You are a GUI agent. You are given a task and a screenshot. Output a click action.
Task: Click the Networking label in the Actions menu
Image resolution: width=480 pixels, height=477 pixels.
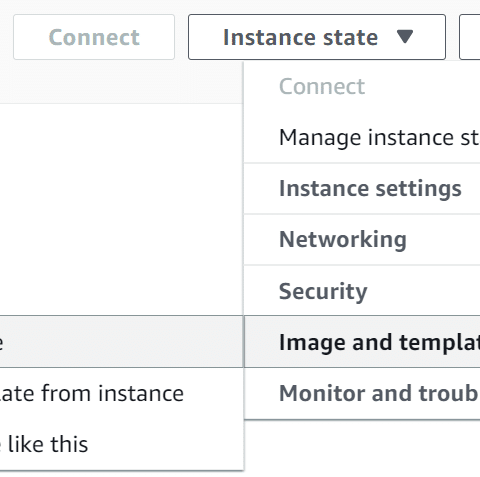343,240
